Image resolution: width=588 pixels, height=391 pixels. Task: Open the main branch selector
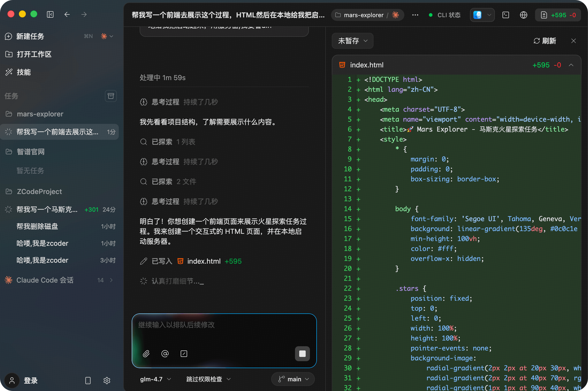pyautogui.click(x=293, y=379)
